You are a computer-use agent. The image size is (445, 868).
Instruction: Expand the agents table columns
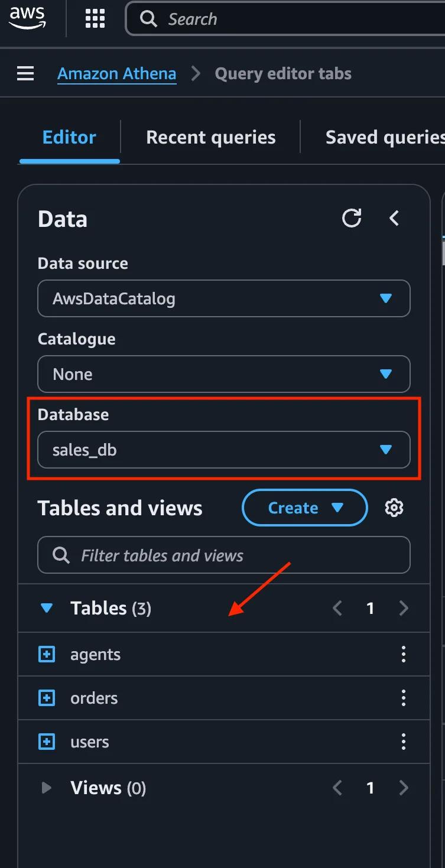[x=47, y=654]
